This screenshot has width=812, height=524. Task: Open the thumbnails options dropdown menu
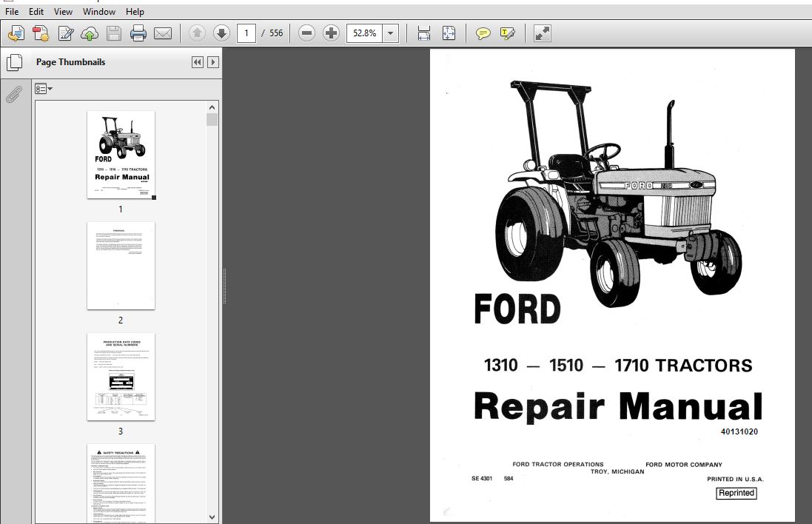(x=44, y=89)
